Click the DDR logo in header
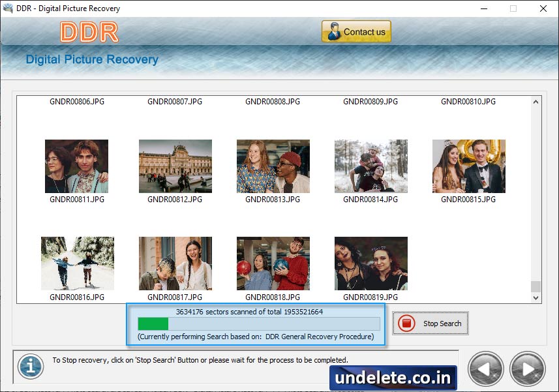 [x=89, y=32]
